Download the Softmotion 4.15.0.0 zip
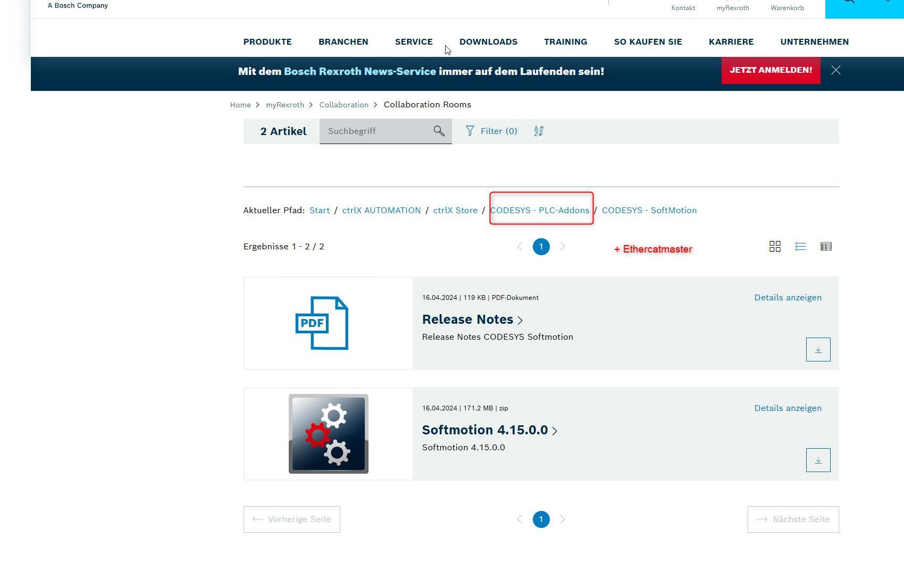 point(818,460)
